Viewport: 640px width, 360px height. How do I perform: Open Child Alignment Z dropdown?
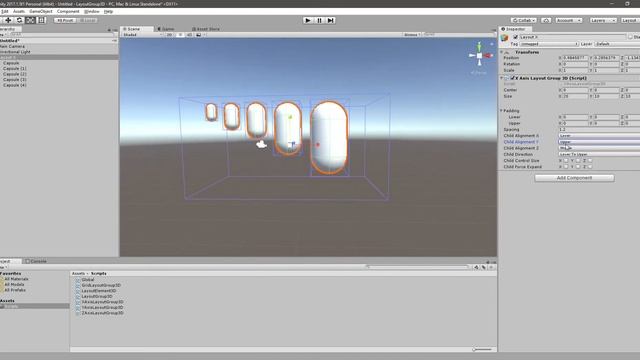(599, 148)
